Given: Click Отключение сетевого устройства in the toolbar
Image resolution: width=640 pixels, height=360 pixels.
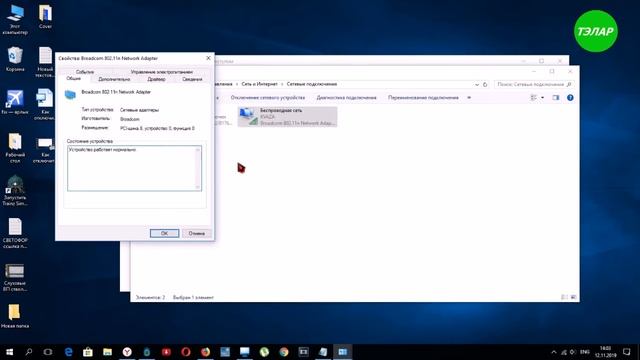Looking at the screenshot, I should (x=268, y=98).
